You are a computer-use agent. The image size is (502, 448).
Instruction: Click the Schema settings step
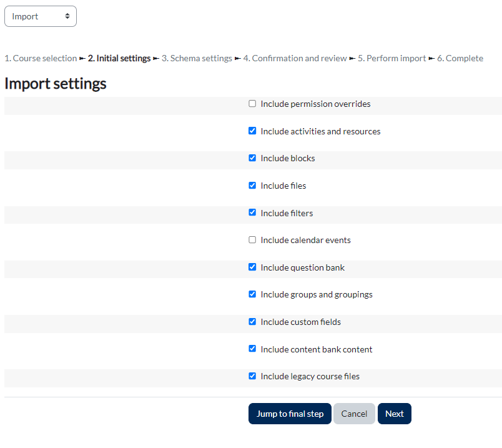197,58
